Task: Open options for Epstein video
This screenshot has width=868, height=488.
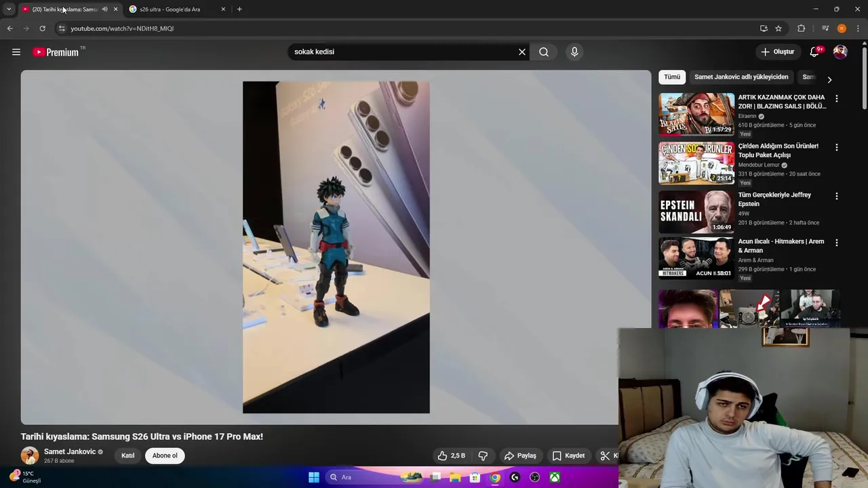Action: (x=836, y=197)
